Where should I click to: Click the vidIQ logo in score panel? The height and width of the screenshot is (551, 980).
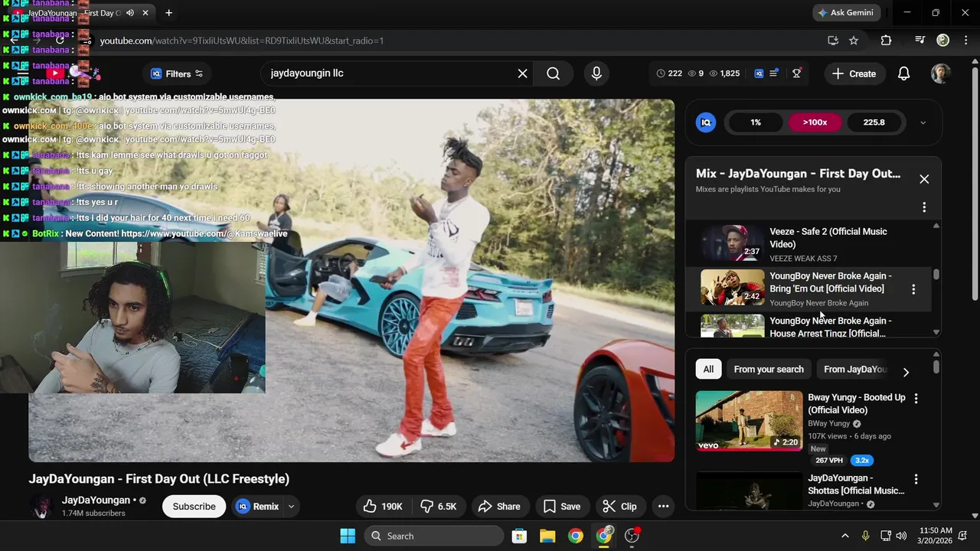coord(706,122)
